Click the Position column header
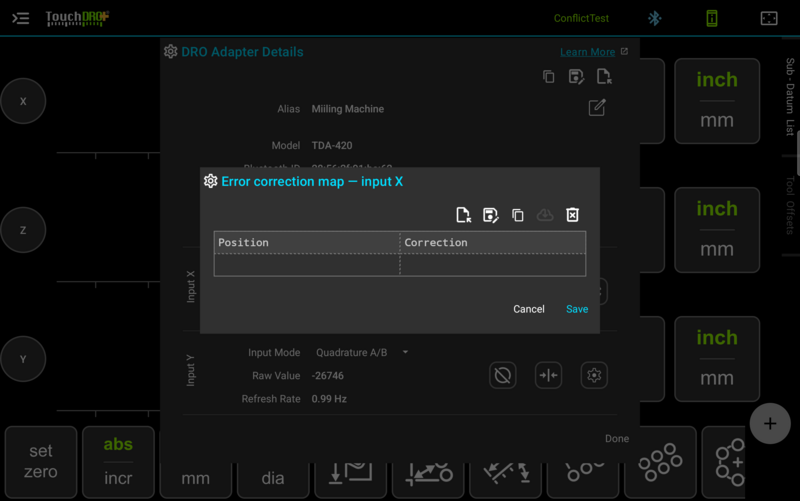 [x=307, y=242]
